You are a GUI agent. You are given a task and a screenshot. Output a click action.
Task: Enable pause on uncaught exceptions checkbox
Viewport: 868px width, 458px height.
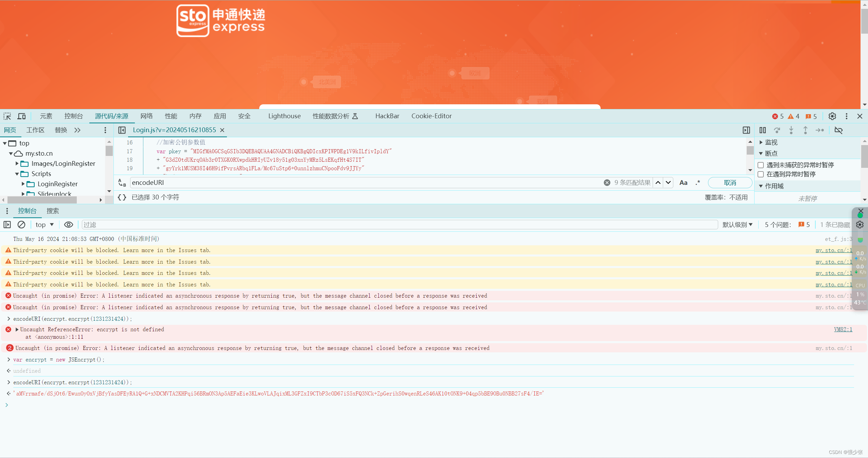(x=761, y=165)
